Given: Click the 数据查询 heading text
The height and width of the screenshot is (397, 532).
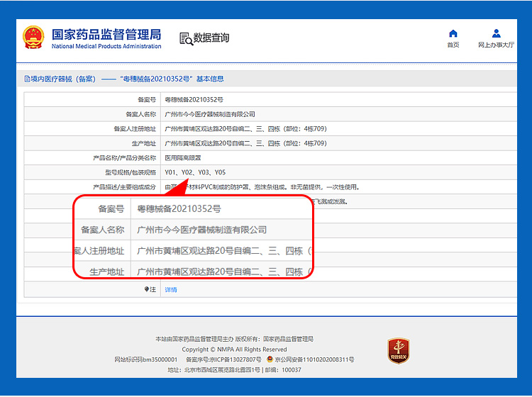Looking at the screenshot, I should pyautogui.click(x=211, y=38).
